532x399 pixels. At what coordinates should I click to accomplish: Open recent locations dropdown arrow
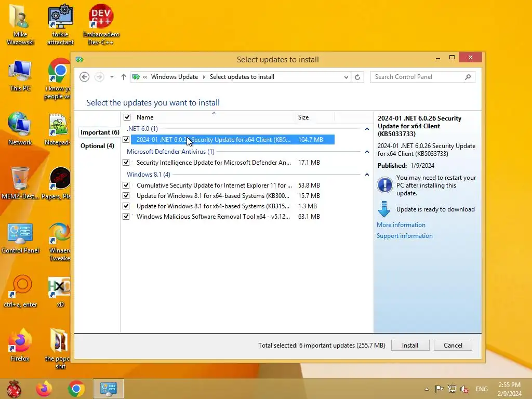tap(112, 77)
